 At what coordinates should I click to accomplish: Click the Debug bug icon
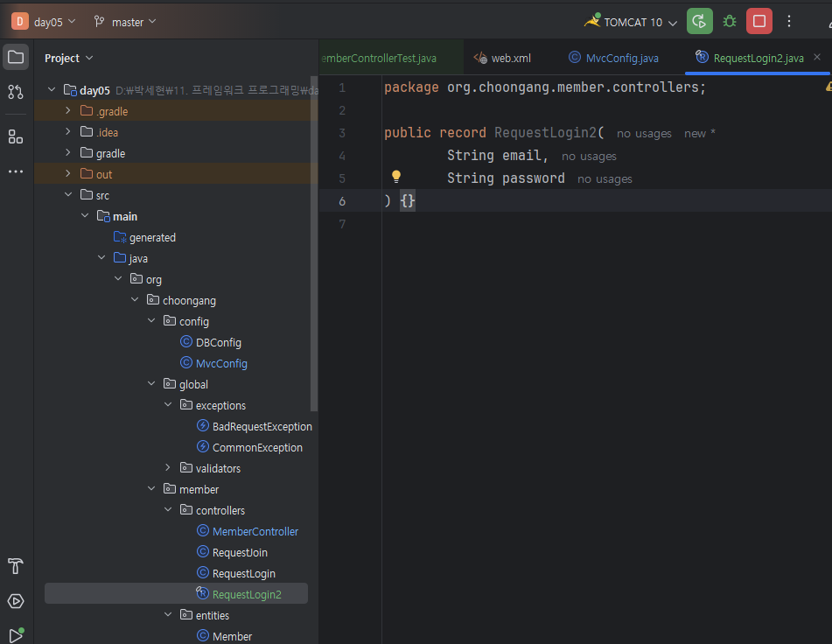click(730, 22)
